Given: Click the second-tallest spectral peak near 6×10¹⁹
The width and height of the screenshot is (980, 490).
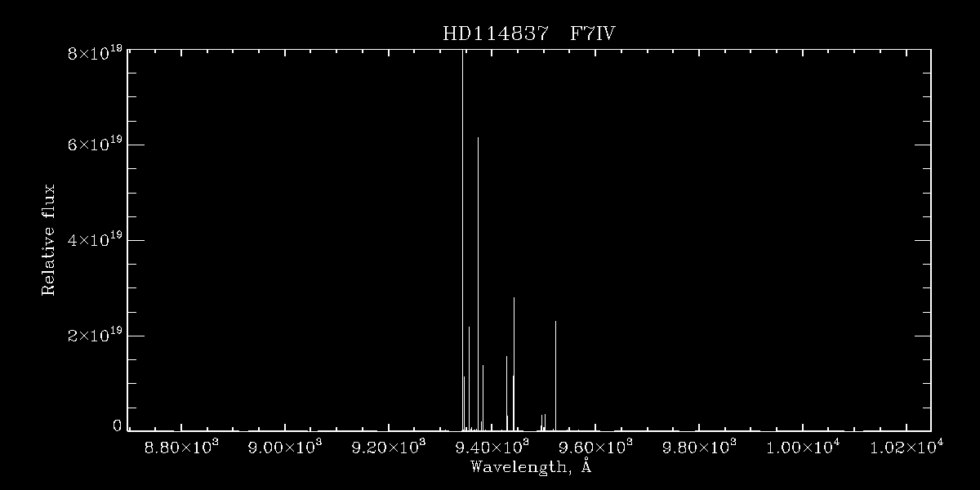Looking at the screenshot, I should tap(478, 283).
